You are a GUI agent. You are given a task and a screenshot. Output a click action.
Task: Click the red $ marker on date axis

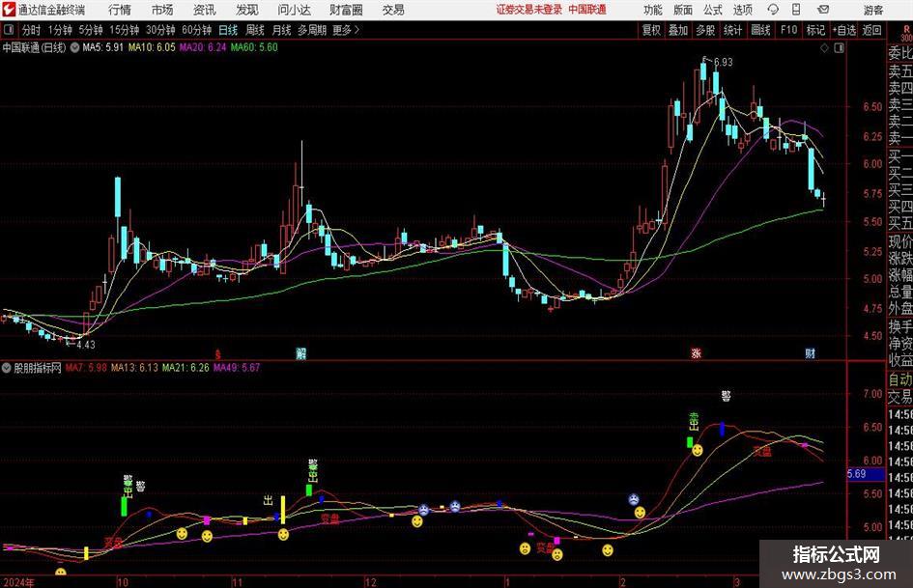pyautogui.click(x=217, y=354)
